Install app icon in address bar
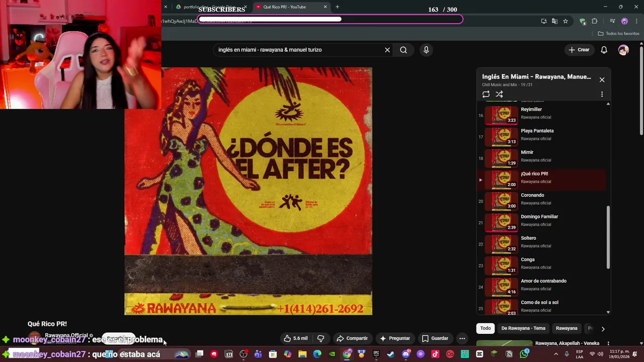644x362 pixels. coord(544,21)
